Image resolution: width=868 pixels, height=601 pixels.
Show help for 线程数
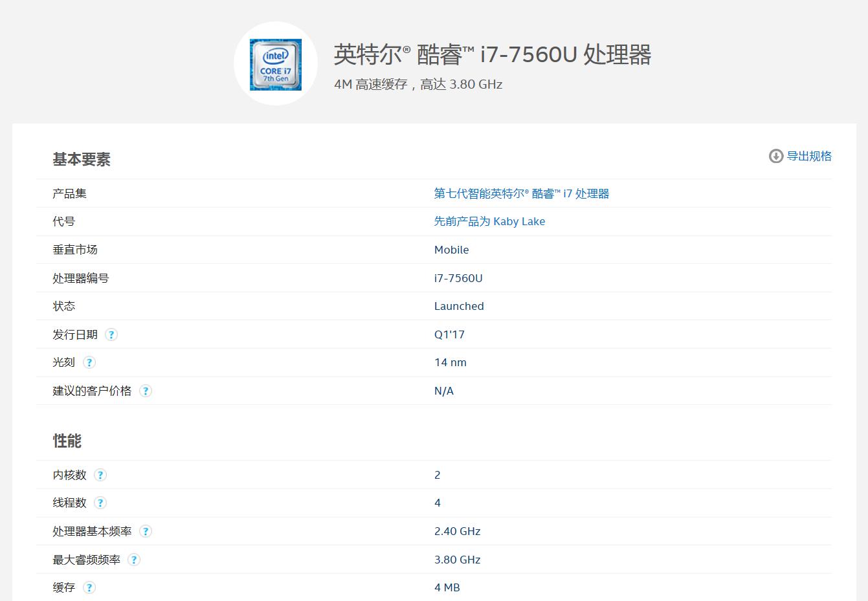tap(100, 503)
